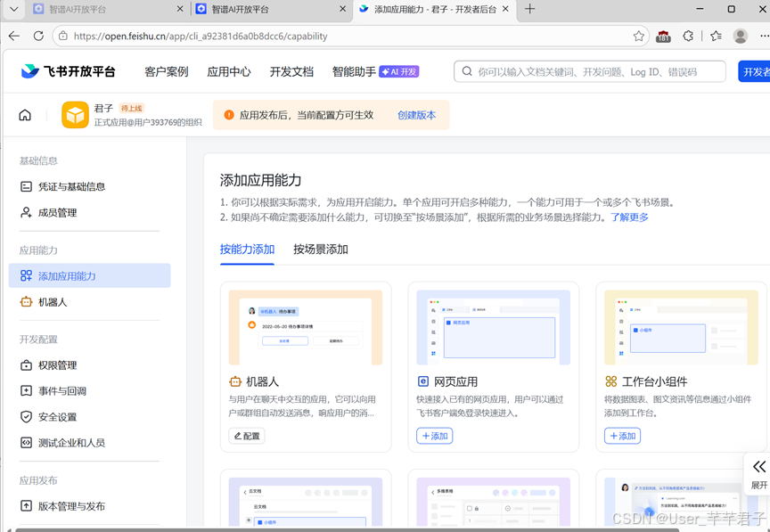The height and width of the screenshot is (532, 770).
Task: Click 添加 button on 网页应用 card
Action: pyautogui.click(x=435, y=436)
